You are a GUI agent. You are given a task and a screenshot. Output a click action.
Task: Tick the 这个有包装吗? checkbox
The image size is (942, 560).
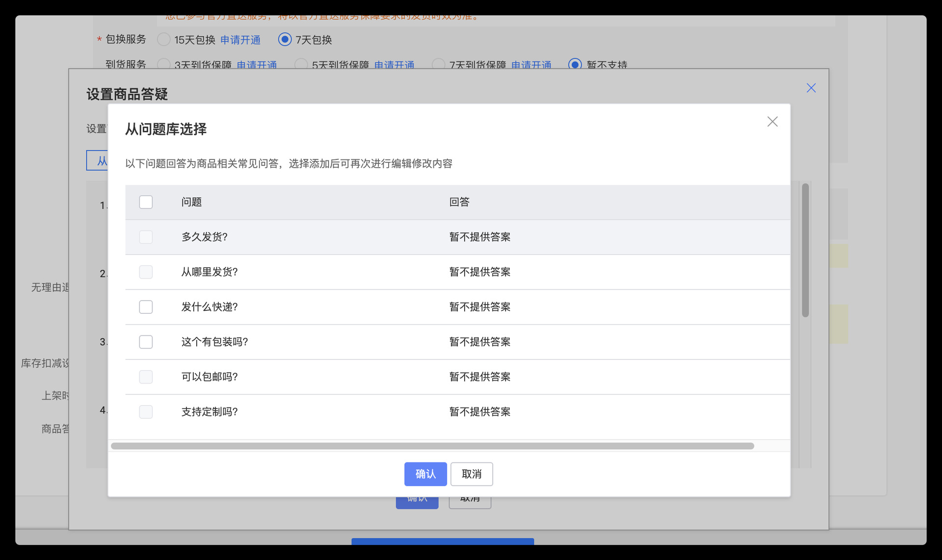point(146,342)
